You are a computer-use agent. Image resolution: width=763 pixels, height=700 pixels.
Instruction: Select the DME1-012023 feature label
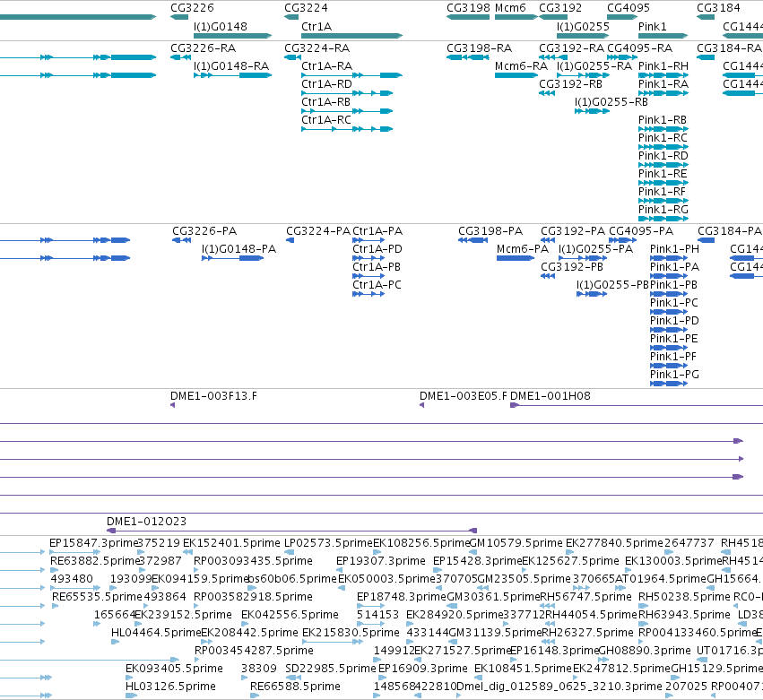point(146,522)
